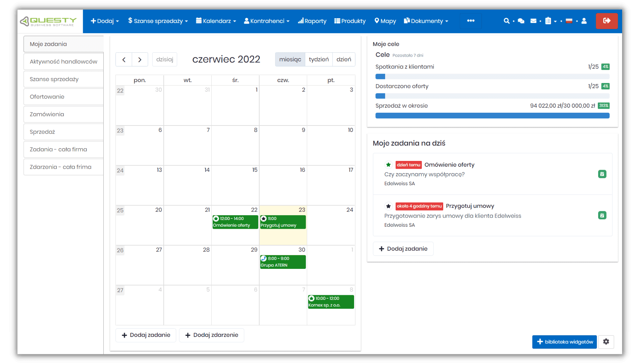Select the Sprzedaż tab
The width and height of the screenshot is (640, 364).
point(63,132)
